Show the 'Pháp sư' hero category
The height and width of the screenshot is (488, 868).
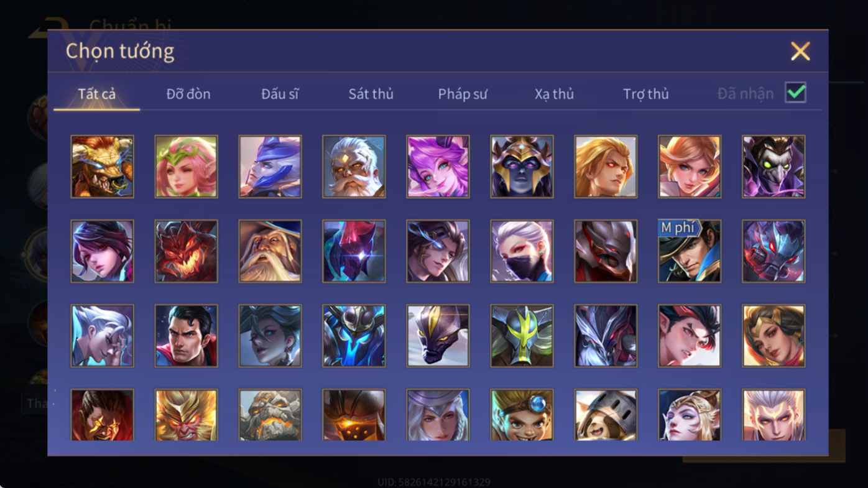tap(463, 94)
